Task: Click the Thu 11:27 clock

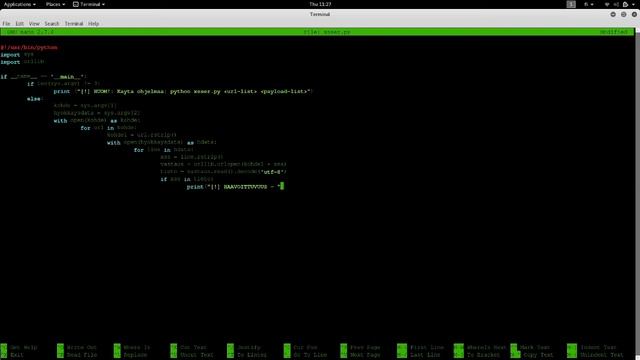Action: coord(320,4)
